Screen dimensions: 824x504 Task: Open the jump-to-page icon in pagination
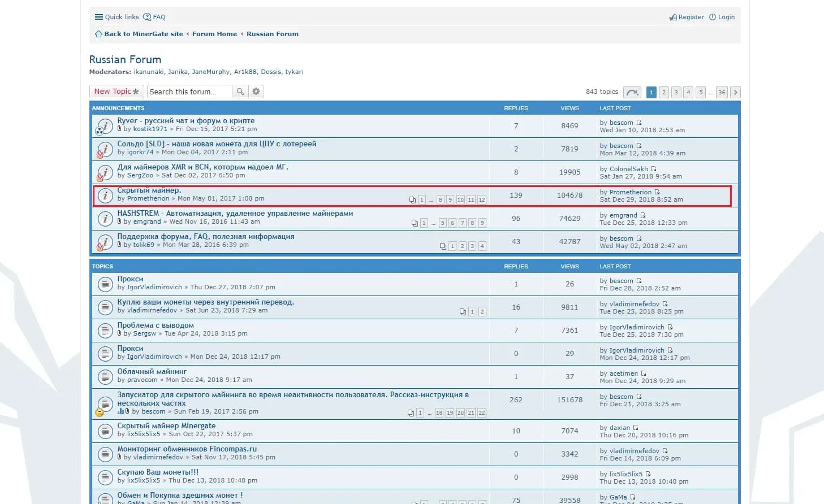pos(632,92)
